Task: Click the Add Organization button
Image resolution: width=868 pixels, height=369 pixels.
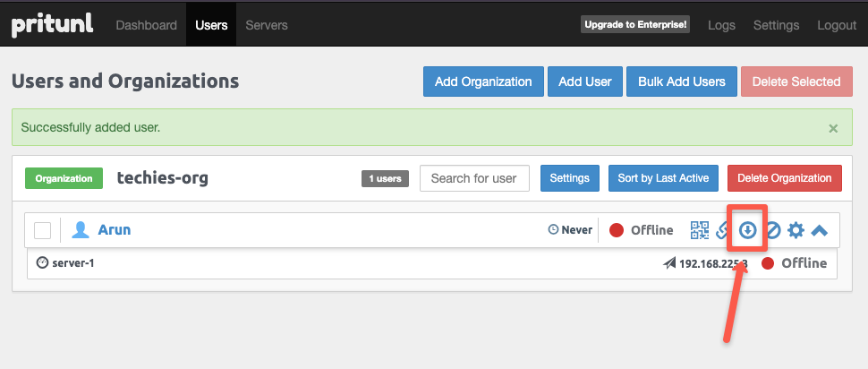Action: (x=483, y=82)
